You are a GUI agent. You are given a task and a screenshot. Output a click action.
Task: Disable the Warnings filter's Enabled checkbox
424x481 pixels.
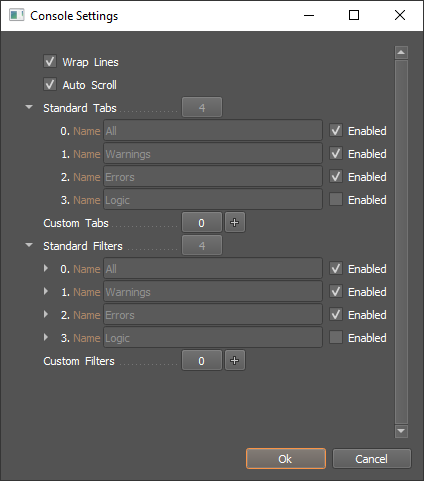(336, 291)
